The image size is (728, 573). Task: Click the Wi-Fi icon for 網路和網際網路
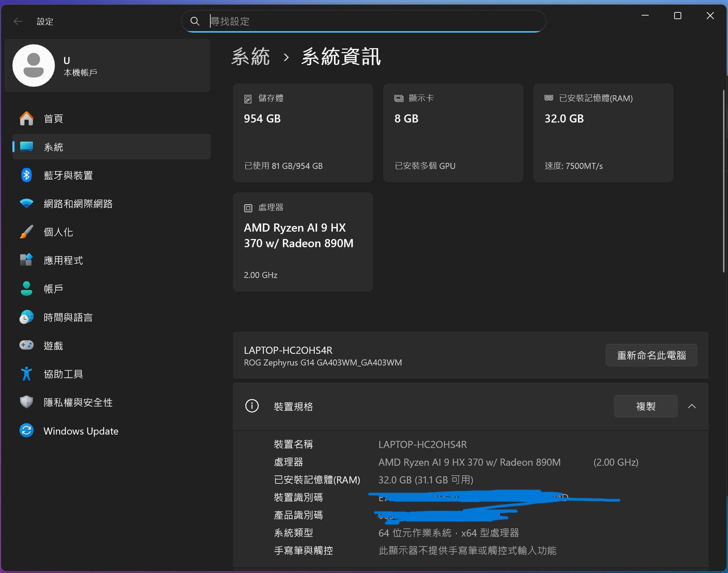pyautogui.click(x=27, y=204)
